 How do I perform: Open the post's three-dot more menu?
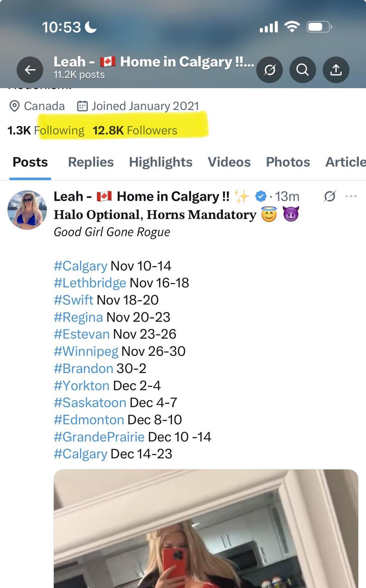point(351,196)
